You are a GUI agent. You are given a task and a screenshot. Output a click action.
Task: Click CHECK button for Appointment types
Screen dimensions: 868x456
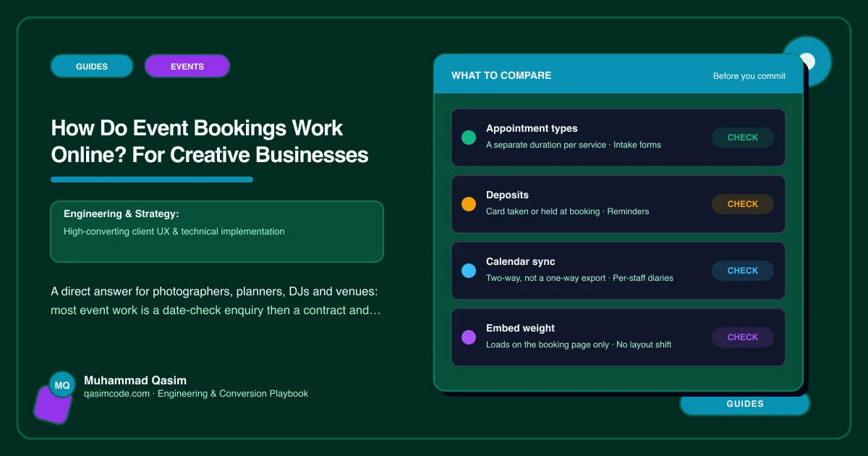pyautogui.click(x=743, y=138)
